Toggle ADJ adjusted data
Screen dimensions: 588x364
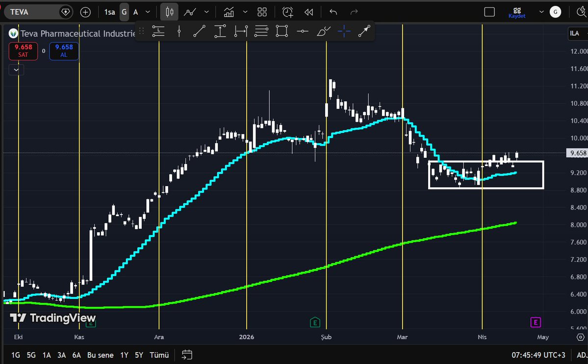click(582, 355)
